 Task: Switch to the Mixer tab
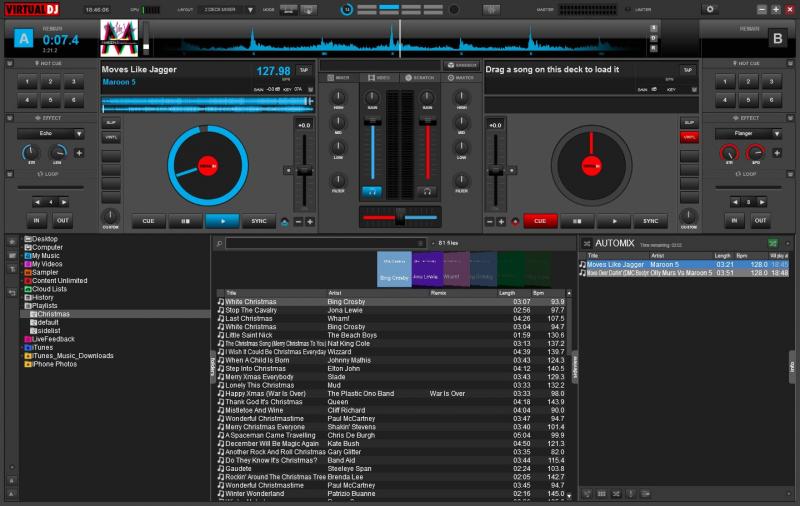[339, 78]
